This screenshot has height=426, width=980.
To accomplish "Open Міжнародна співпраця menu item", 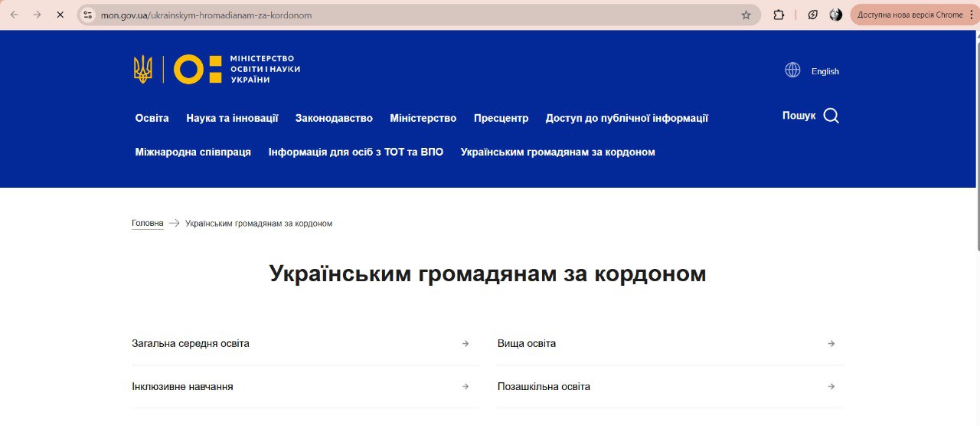I will point(193,152).
